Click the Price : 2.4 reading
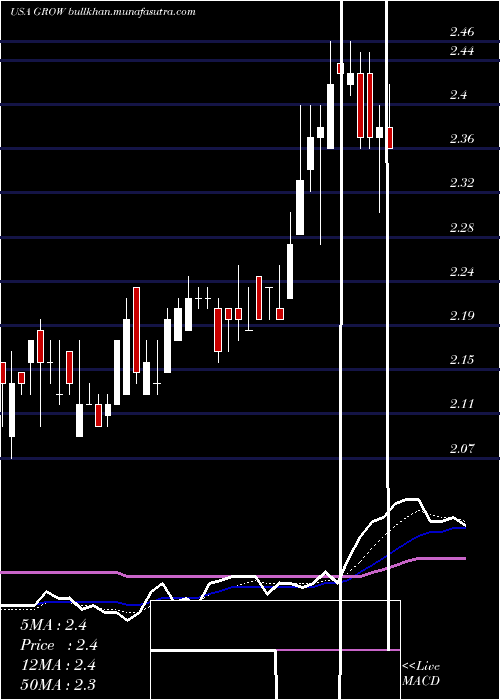The image size is (500, 700). coord(59,645)
